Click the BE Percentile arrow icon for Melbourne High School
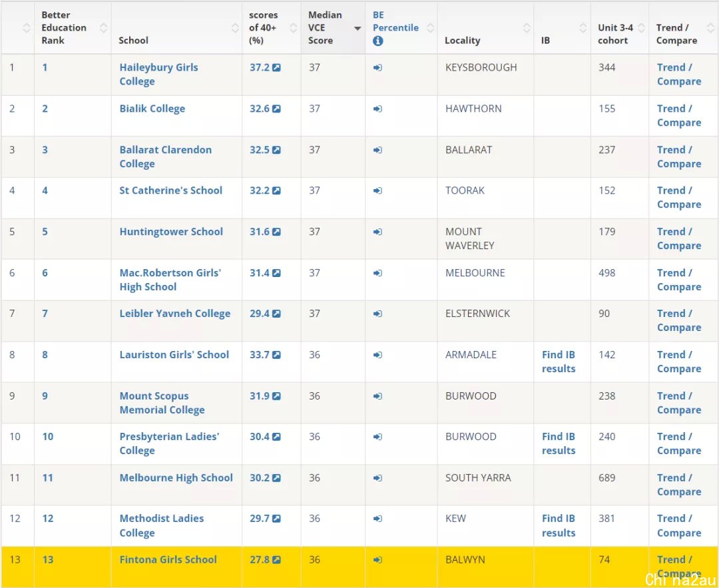 378,478
